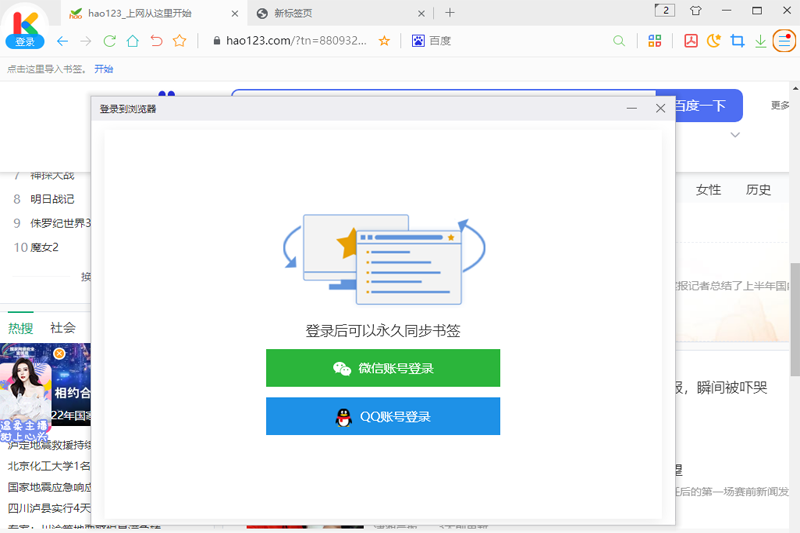Close the 新标签页 tab
Screen dimensions: 800x533
click(x=421, y=14)
